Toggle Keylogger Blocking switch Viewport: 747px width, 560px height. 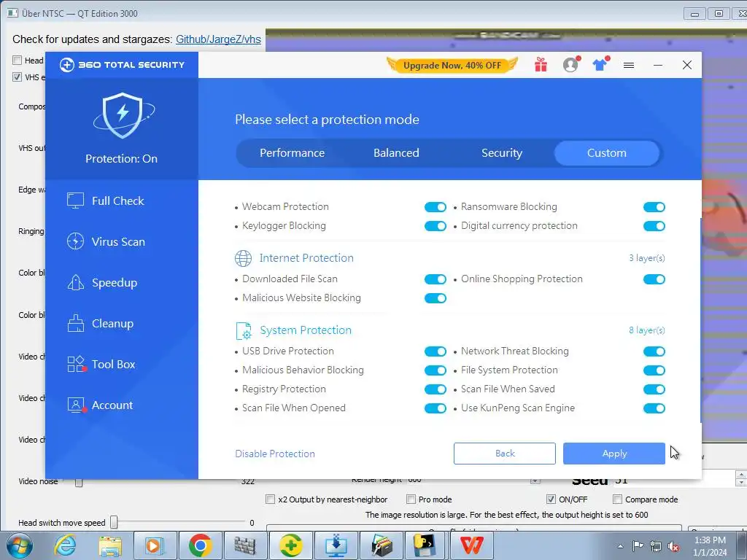436,226
